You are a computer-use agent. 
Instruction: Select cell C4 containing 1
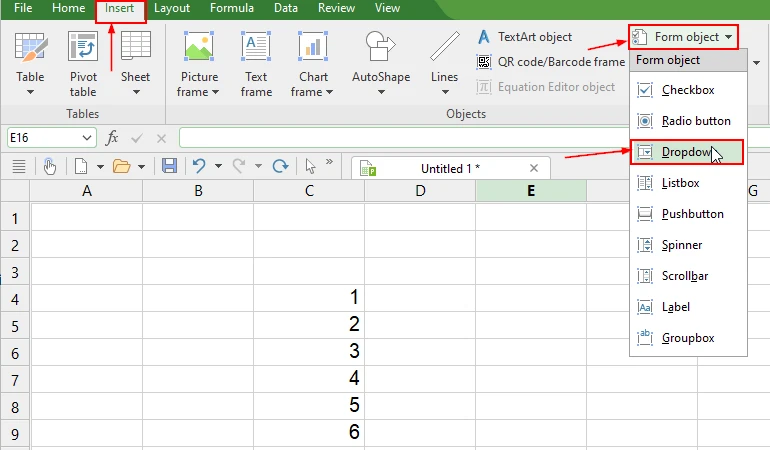click(x=309, y=297)
